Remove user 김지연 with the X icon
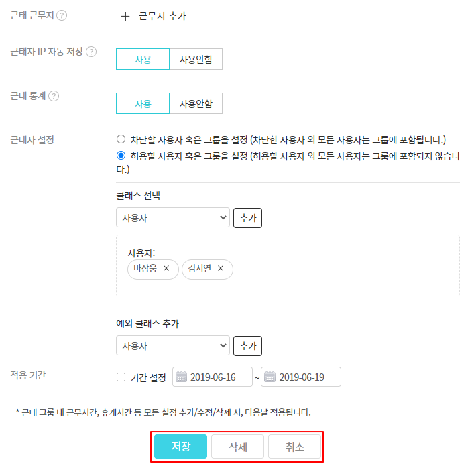The image size is (474, 476). 220,269
